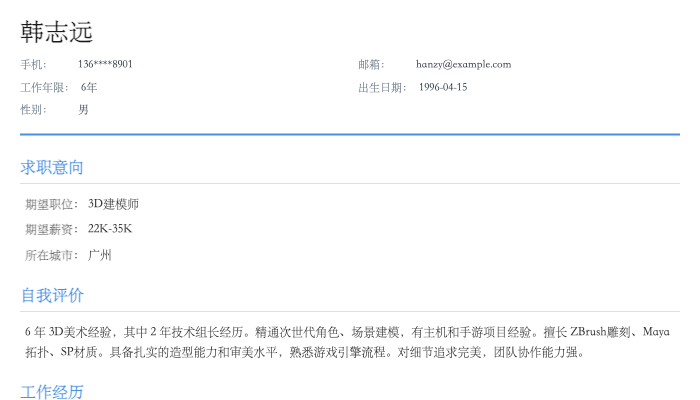Click the 求职意向 section heading
The image size is (700, 400).
tap(52, 167)
